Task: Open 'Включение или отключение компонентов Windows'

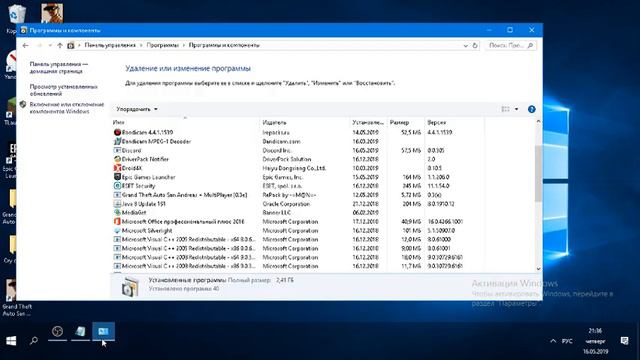Action: point(67,108)
